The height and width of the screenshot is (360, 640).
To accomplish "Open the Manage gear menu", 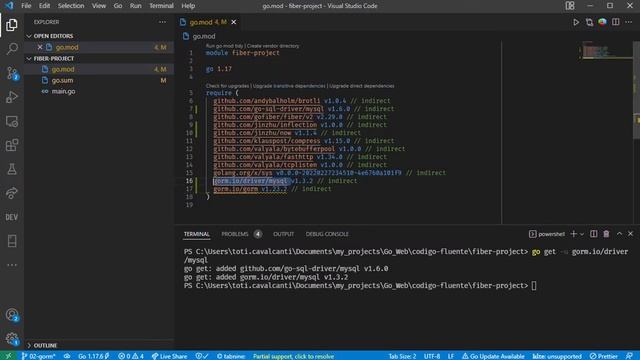I will pos(12,338).
